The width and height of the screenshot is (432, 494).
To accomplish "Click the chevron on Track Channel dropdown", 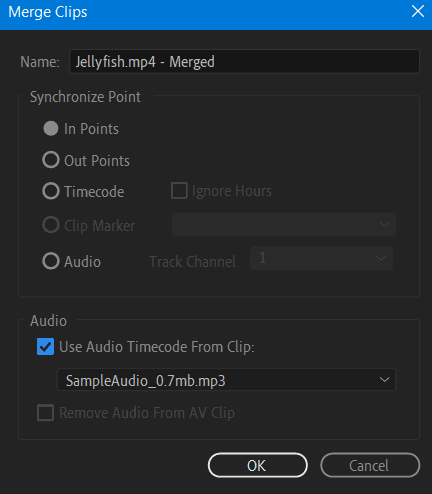I will [381, 258].
